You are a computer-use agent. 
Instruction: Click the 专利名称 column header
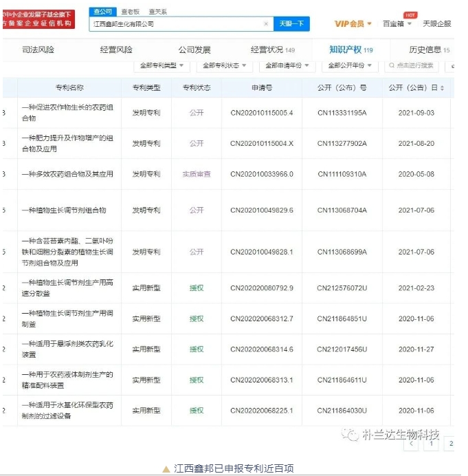point(69,88)
